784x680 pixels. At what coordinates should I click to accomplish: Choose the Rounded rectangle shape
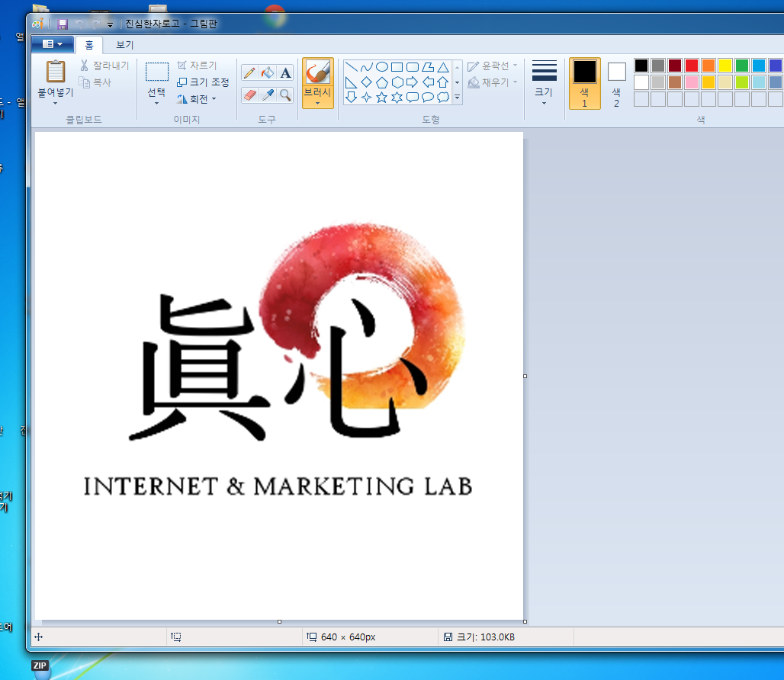click(413, 67)
